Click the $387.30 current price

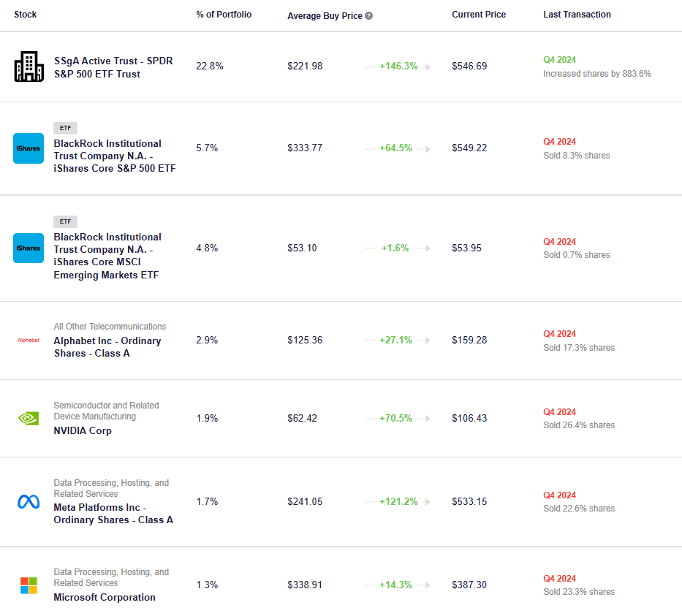click(x=469, y=585)
